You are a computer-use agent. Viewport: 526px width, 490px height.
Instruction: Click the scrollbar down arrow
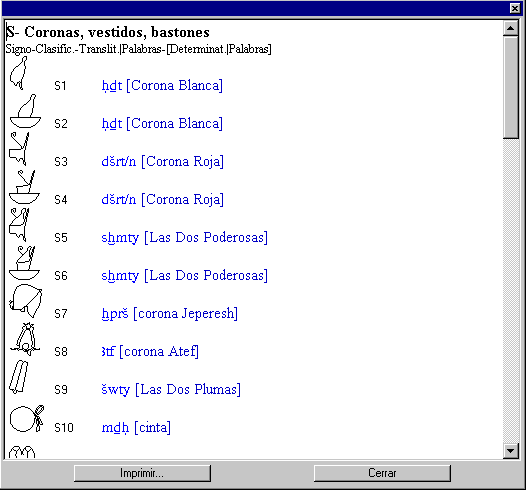pos(511,451)
